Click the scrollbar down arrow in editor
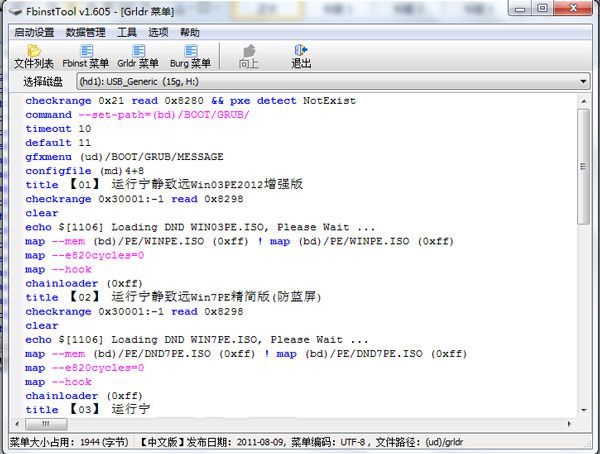The height and width of the screenshot is (454, 600). point(584,412)
